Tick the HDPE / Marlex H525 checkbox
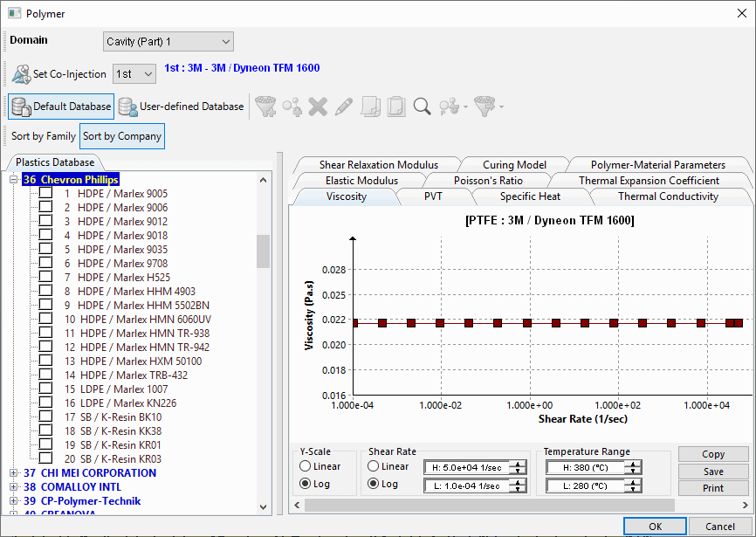Image resolution: width=756 pixels, height=537 pixels. pos(45,277)
